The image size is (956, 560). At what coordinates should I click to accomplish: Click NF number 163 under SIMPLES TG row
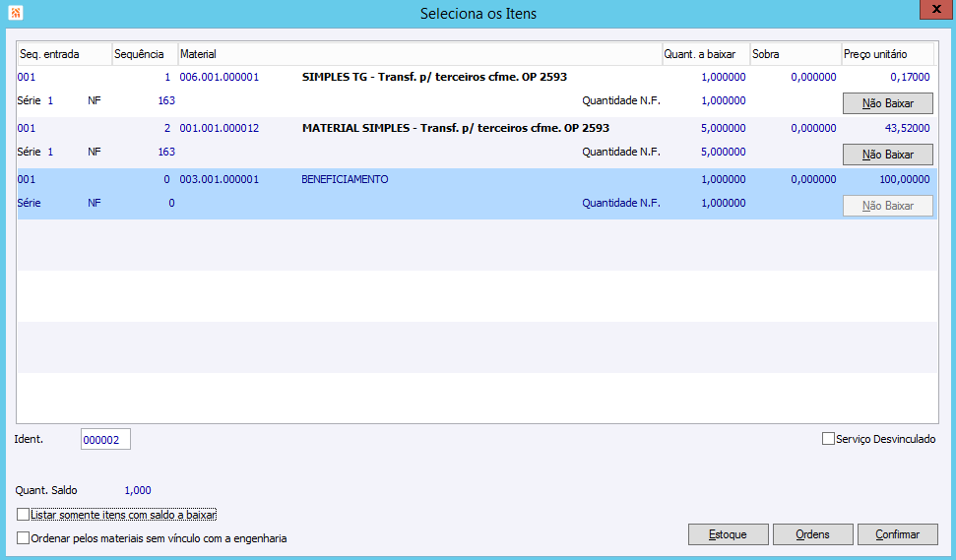click(x=166, y=100)
